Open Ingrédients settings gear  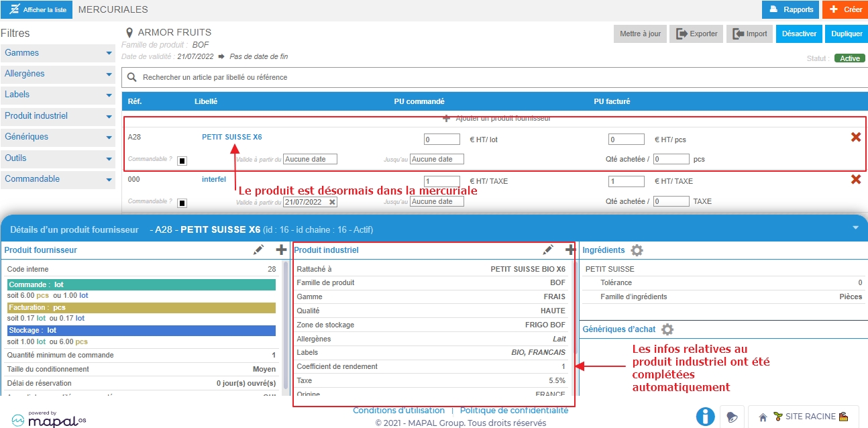tap(637, 250)
